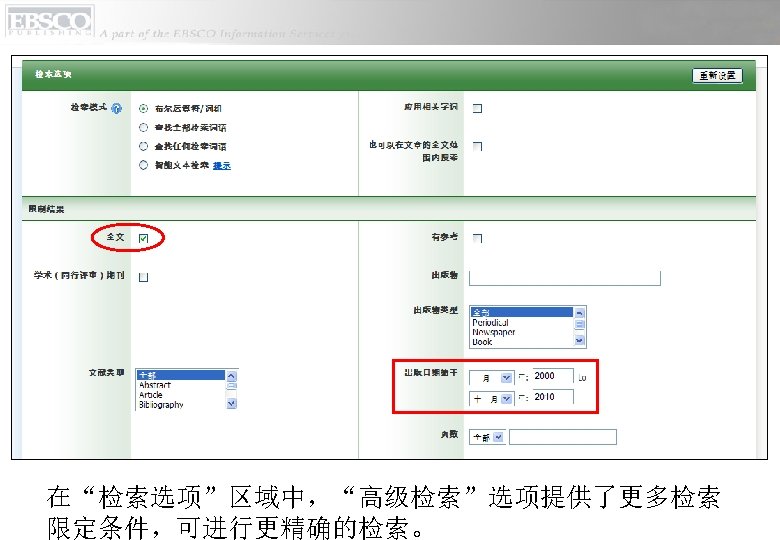Select Periodical in publication type list
Image resolution: width=780 pixels, height=540 pixels.
490,323
